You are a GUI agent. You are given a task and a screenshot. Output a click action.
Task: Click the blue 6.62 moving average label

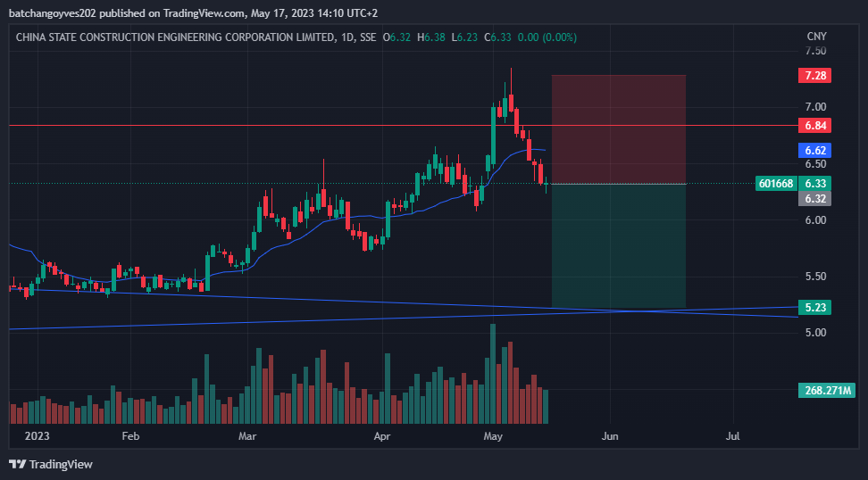pos(814,151)
